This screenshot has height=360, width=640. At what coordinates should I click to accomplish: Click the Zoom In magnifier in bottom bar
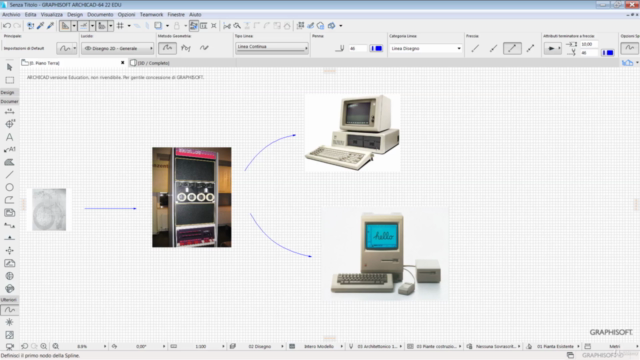pos(44,346)
